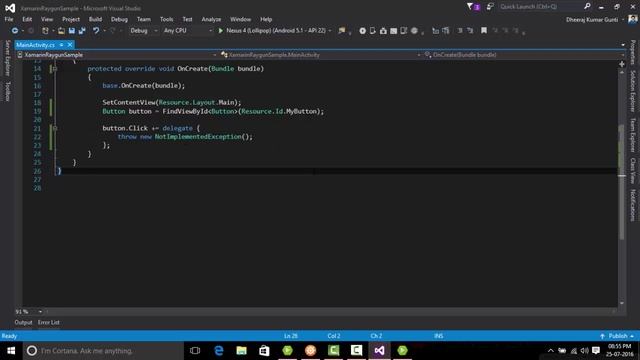Click the Publish button in status bar
This screenshot has height=360, width=640.
tap(617, 336)
